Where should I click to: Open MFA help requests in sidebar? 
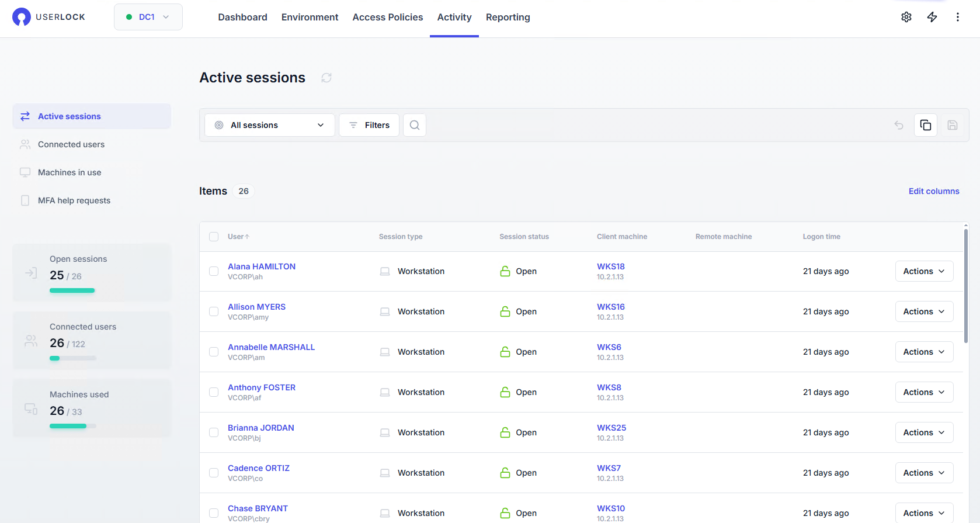(x=74, y=200)
